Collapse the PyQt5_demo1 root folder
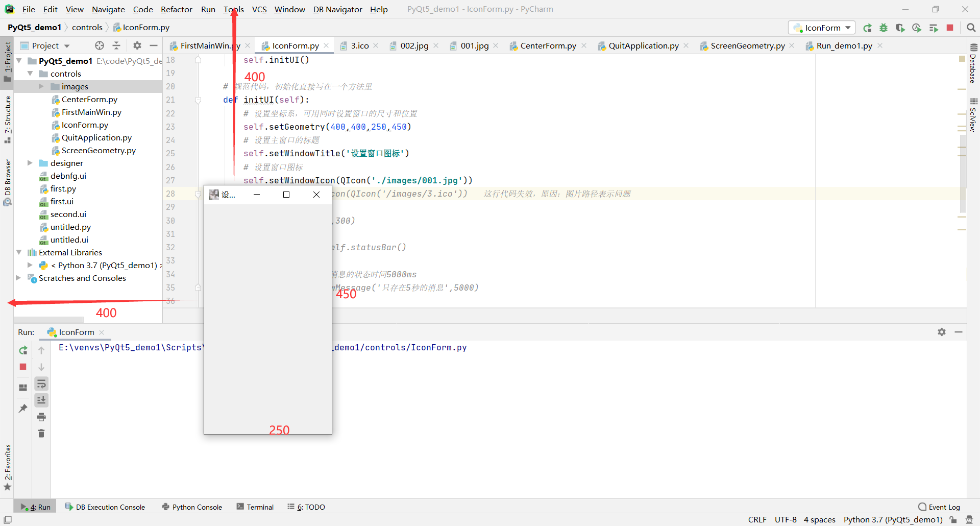The image size is (980, 526). (19, 61)
